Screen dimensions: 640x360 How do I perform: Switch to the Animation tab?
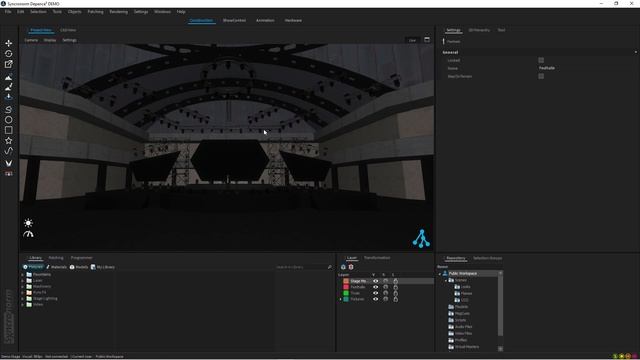pyautogui.click(x=265, y=20)
